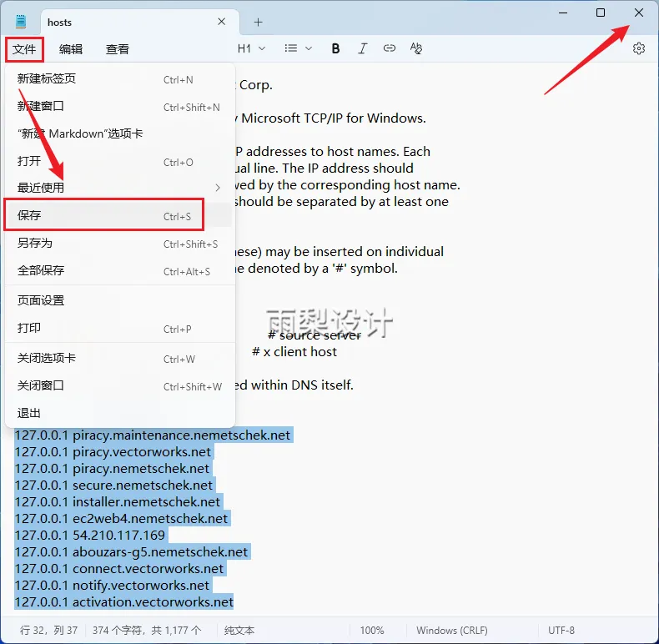Minimize the Notepad window
The height and width of the screenshot is (644, 659).
click(x=563, y=13)
